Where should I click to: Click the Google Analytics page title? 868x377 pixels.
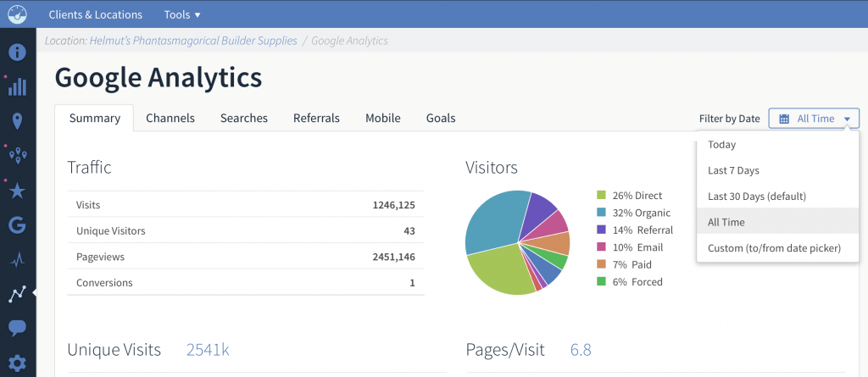159,78
